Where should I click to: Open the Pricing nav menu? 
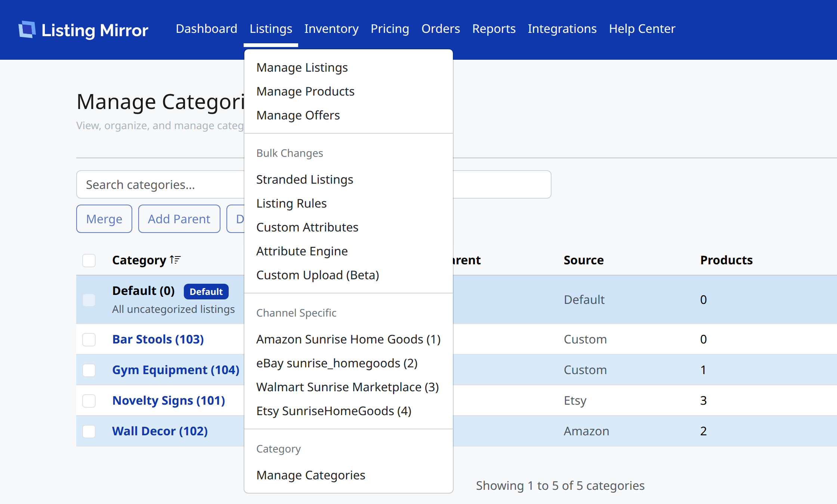(390, 29)
